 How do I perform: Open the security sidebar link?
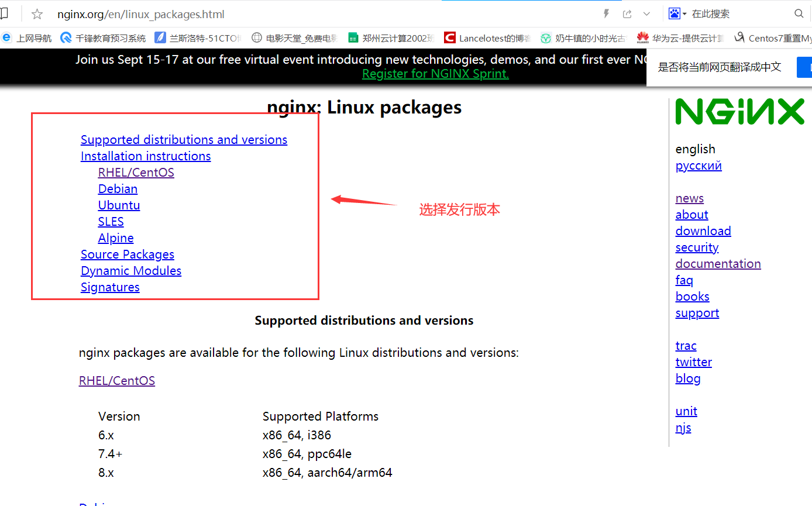697,247
